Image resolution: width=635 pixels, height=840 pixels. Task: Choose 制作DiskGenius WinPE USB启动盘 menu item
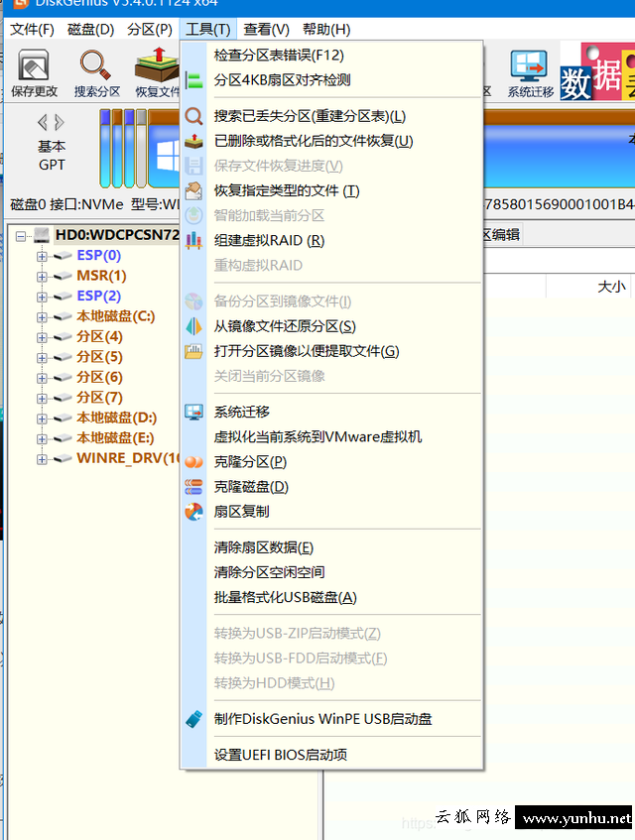point(332,719)
